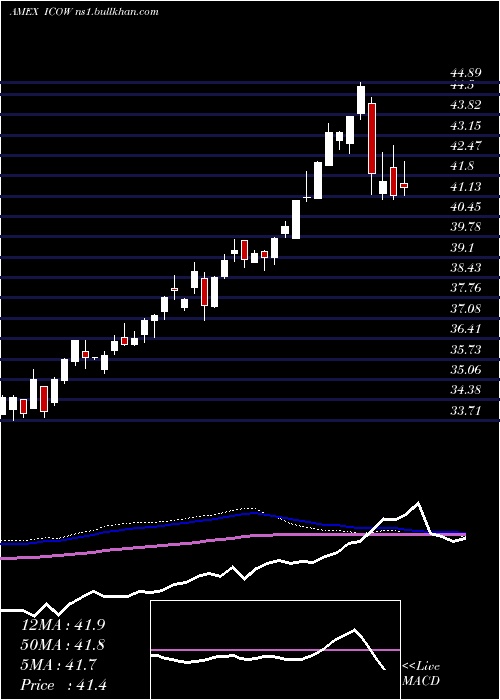This screenshot has width=500, height=700.
Task: Select the 41.8 price axis label
Action: tap(462, 166)
